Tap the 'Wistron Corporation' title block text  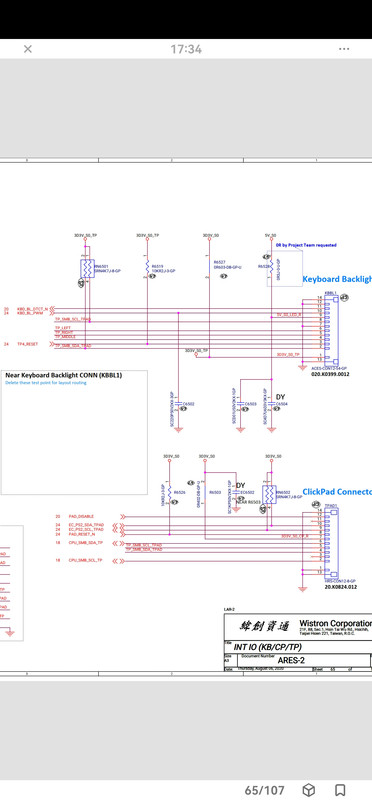point(335,623)
